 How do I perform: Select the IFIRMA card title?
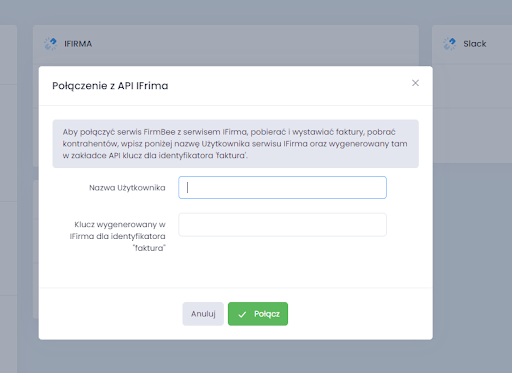click(x=78, y=44)
